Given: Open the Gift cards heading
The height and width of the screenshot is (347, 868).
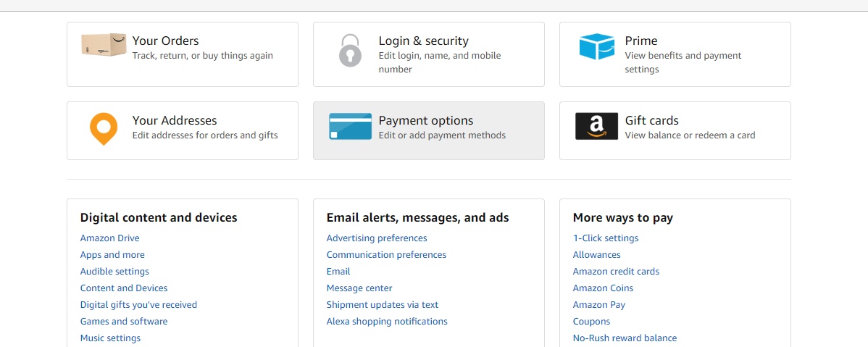Looking at the screenshot, I should [x=651, y=121].
